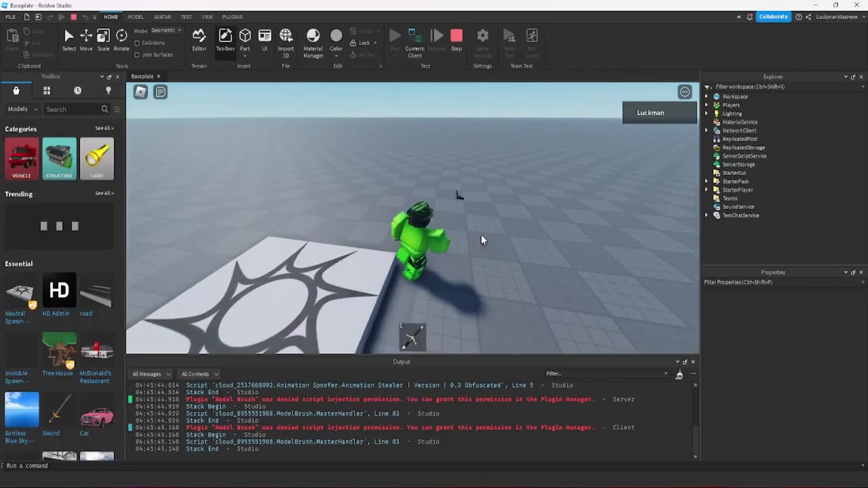This screenshot has width=868, height=488.
Task: Expand the StarterPlayer node in Explorer
Action: click(x=707, y=190)
